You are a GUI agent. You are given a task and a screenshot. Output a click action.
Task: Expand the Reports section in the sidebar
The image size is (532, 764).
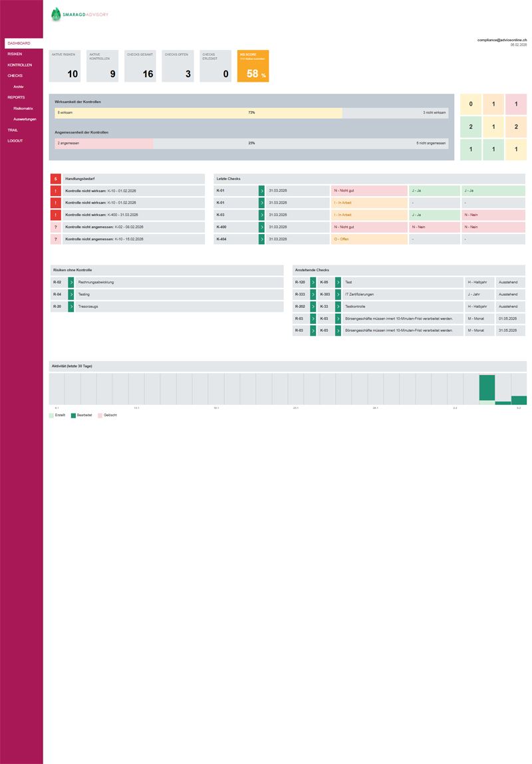(16, 97)
